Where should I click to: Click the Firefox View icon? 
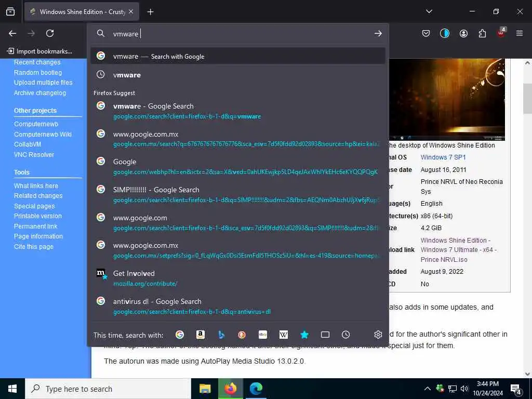point(10,11)
